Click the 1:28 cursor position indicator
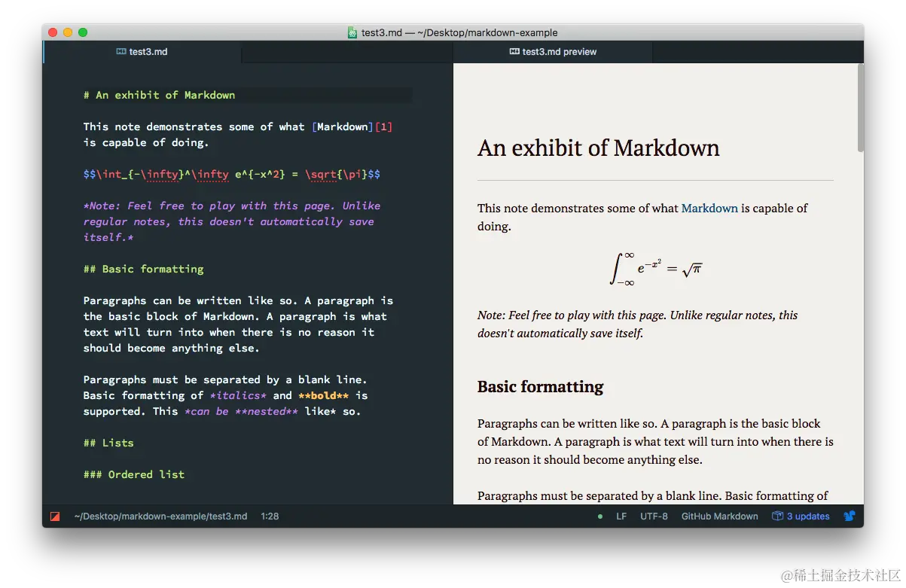Viewport: 906px width, 588px height. click(x=270, y=516)
